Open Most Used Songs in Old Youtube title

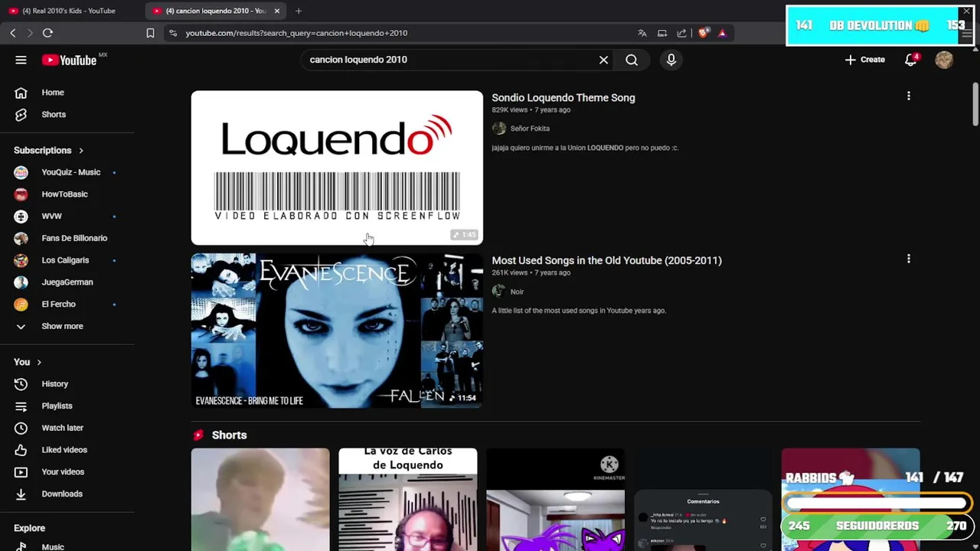(606, 261)
